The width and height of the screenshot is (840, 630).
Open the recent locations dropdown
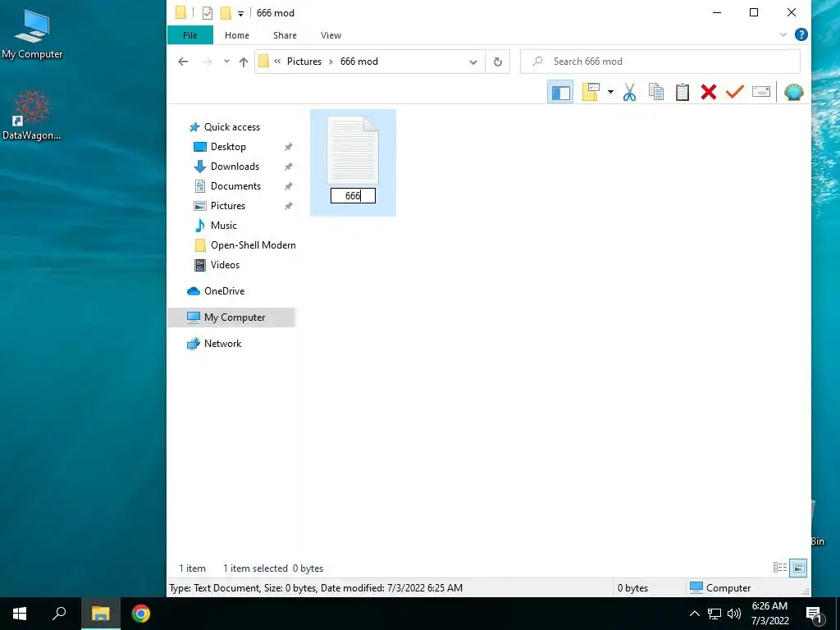tap(226, 62)
